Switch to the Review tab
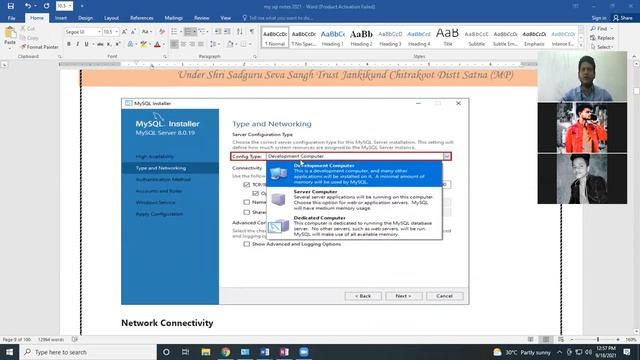 coord(202,18)
